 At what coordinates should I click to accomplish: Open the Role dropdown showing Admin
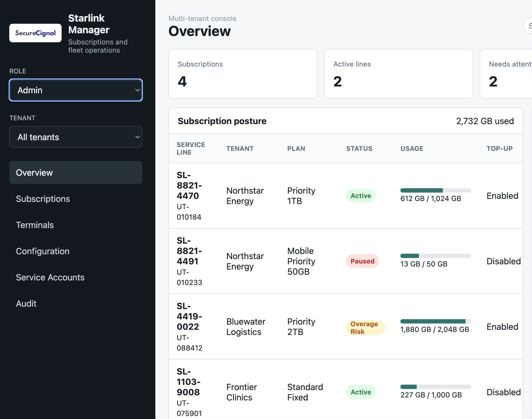coord(76,90)
